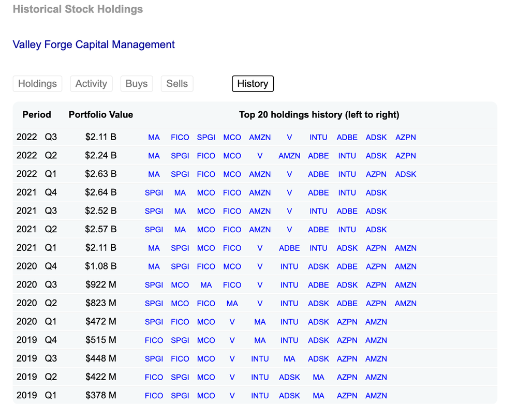Open Valley Forge Capital Management link
Viewport: 517px width, 420px height.
pyautogui.click(x=94, y=44)
